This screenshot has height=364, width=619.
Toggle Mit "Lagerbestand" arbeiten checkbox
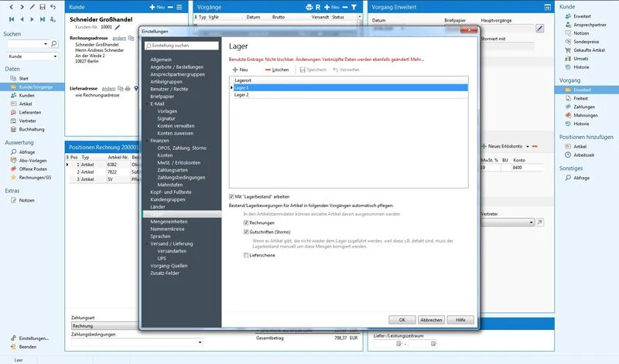(231, 196)
